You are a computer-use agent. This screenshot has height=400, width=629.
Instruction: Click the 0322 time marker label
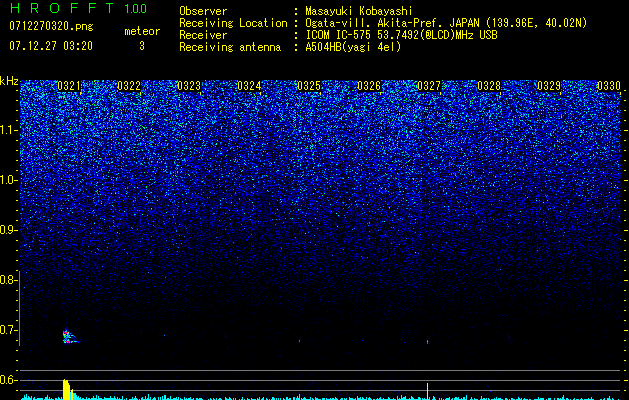(129, 86)
